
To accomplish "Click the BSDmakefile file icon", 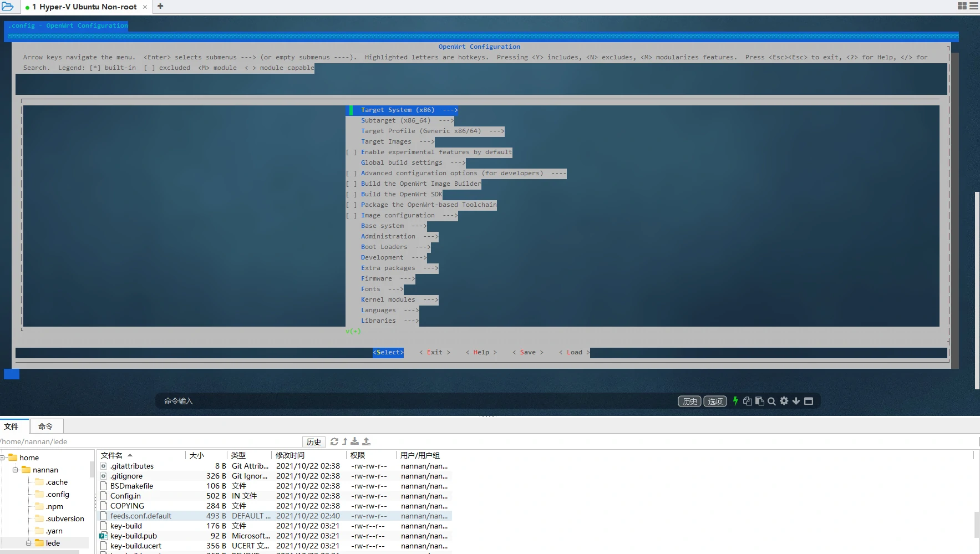I will (104, 486).
